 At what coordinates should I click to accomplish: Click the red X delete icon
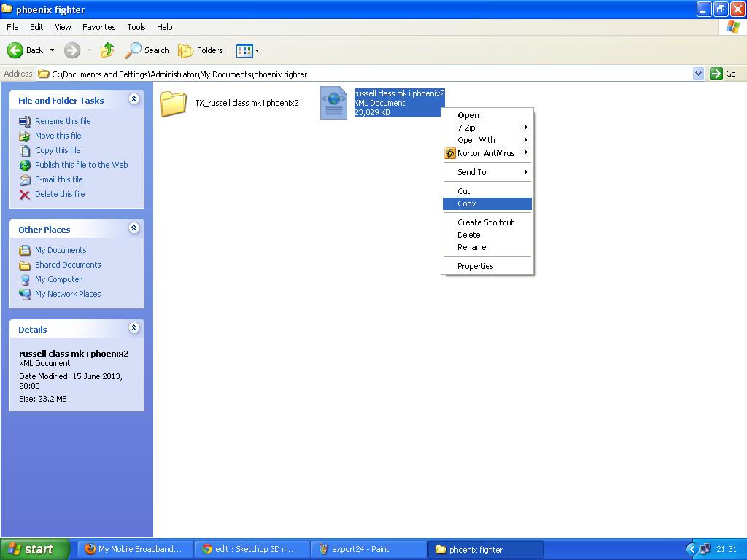tap(25, 194)
